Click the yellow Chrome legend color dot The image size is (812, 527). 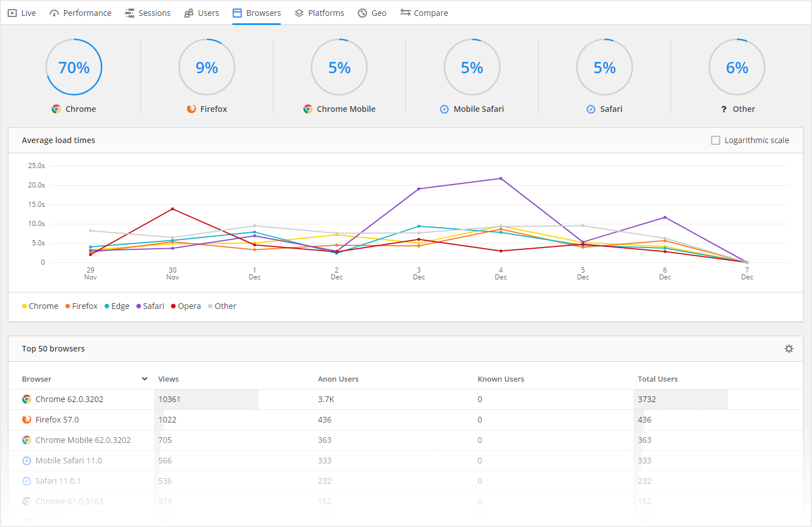pyautogui.click(x=24, y=306)
